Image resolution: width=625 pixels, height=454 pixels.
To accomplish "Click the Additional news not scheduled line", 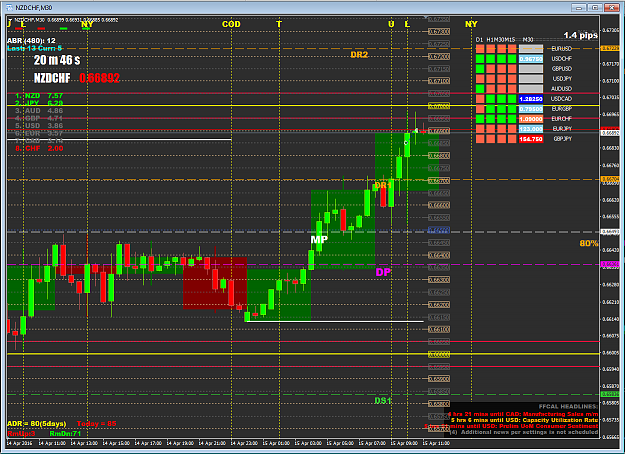I will click(x=524, y=432).
